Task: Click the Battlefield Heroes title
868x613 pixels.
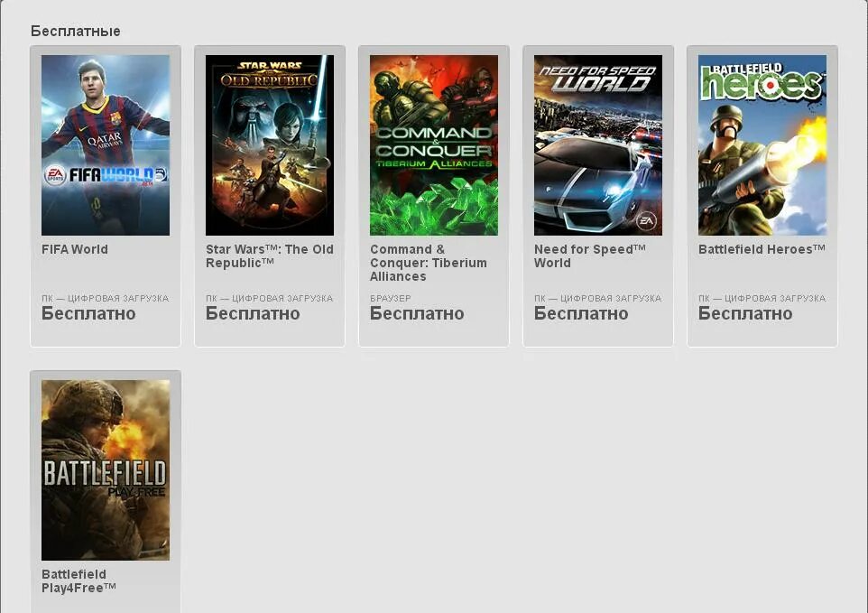Action: pos(762,249)
